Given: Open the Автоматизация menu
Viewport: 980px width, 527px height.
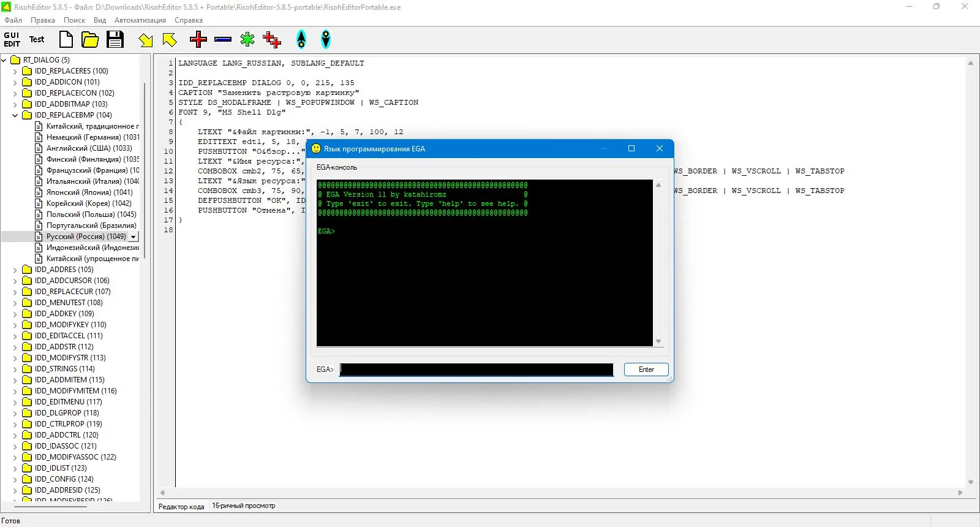Looking at the screenshot, I should point(140,20).
